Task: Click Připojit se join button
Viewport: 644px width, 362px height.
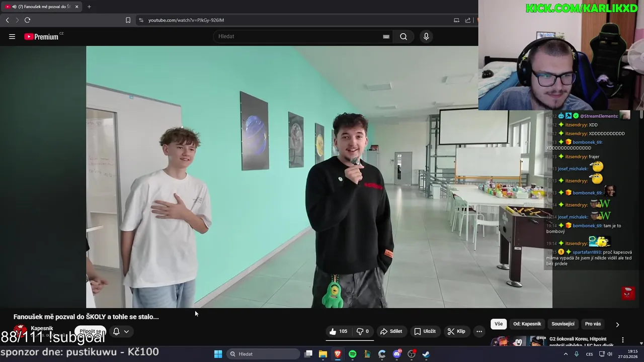Action: point(91,331)
